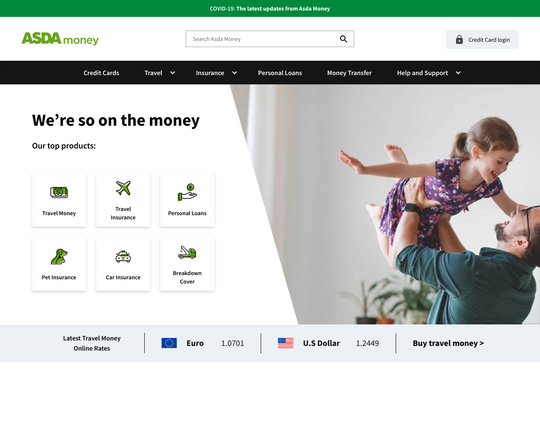Click the Travel Insurance airplane icon
The image size is (540, 432).
coord(123,188)
